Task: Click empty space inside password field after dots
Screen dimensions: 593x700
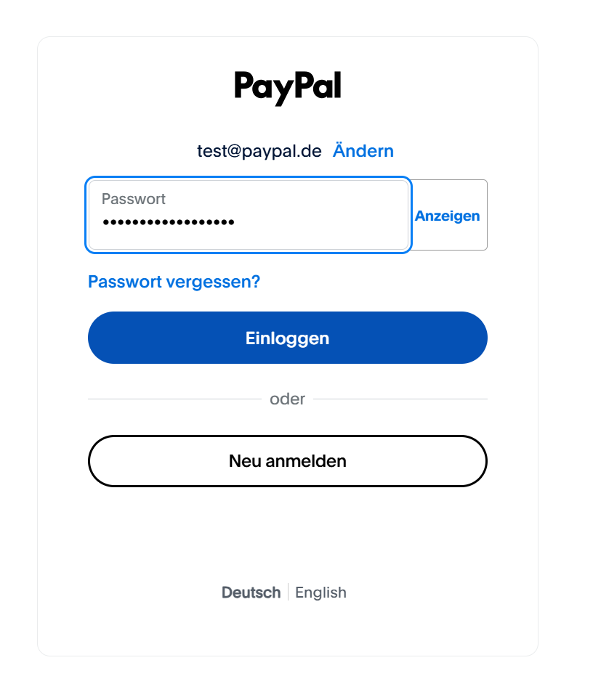Action: (327, 222)
